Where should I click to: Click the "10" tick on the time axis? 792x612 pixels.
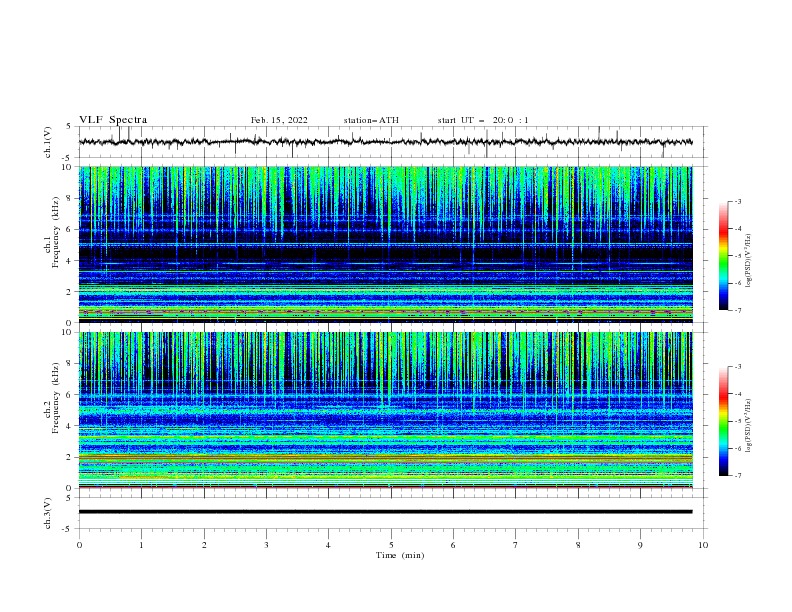click(x=703, y=545)
